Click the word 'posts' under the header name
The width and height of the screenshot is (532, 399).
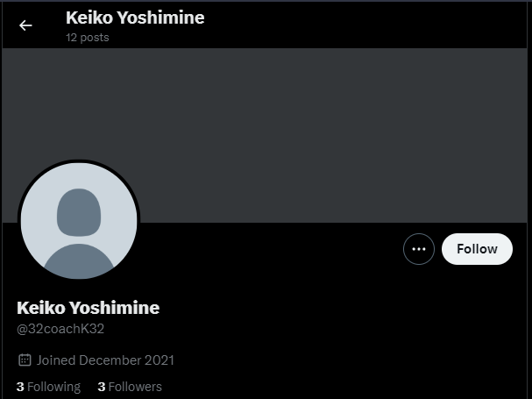point(94,38)
